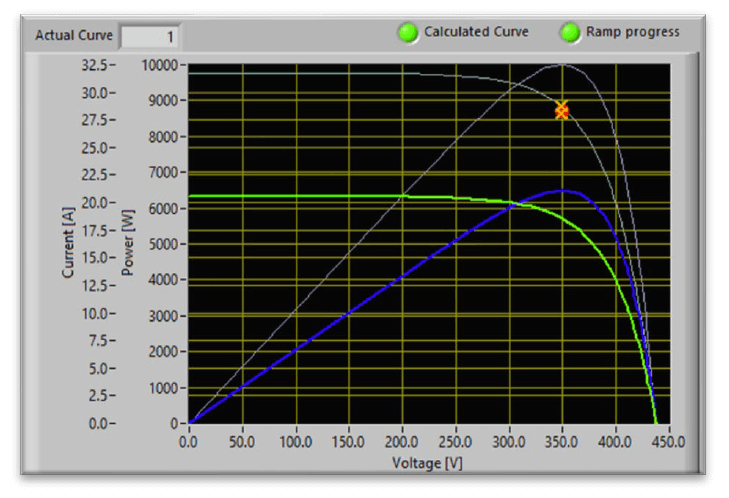Image resolution: width=729 pixels, height=498 pixels.
Task: Click the 450.0 tick on voltage axis
Action: point(669,440)
